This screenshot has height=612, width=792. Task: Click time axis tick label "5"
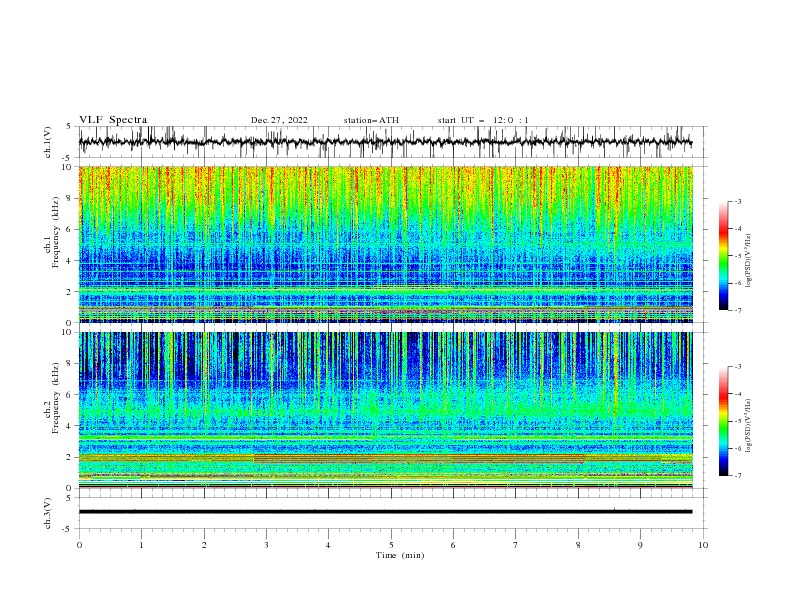pyautogui.click(x=391, y=545)
